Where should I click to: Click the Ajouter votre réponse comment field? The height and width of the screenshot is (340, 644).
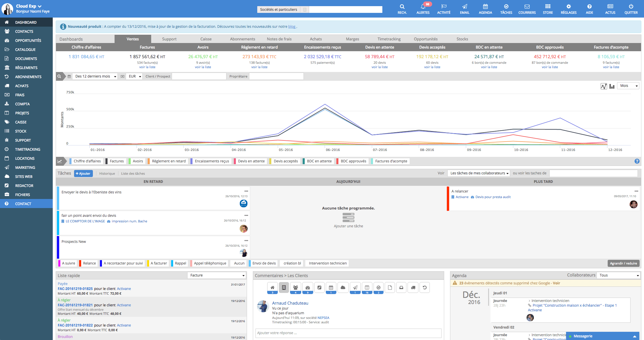(x=348, y=333)
